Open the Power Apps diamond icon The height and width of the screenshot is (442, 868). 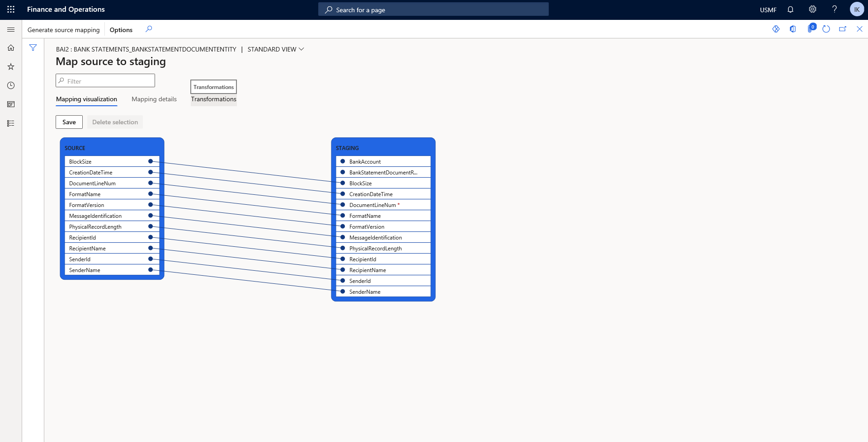pos(776,29)
